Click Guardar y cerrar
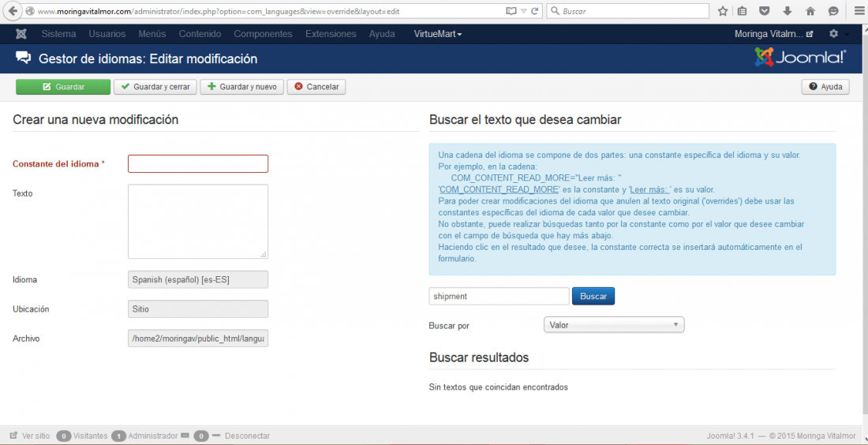 [x=155, y=87]
